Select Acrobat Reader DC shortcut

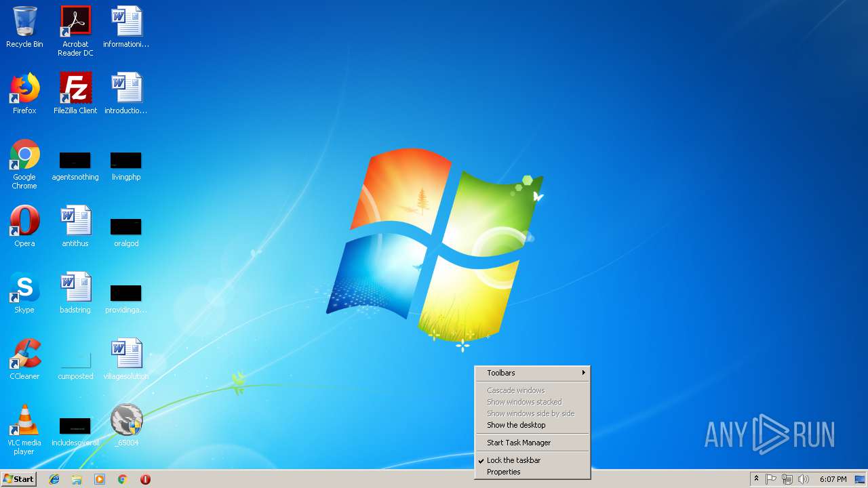[75, 31]
